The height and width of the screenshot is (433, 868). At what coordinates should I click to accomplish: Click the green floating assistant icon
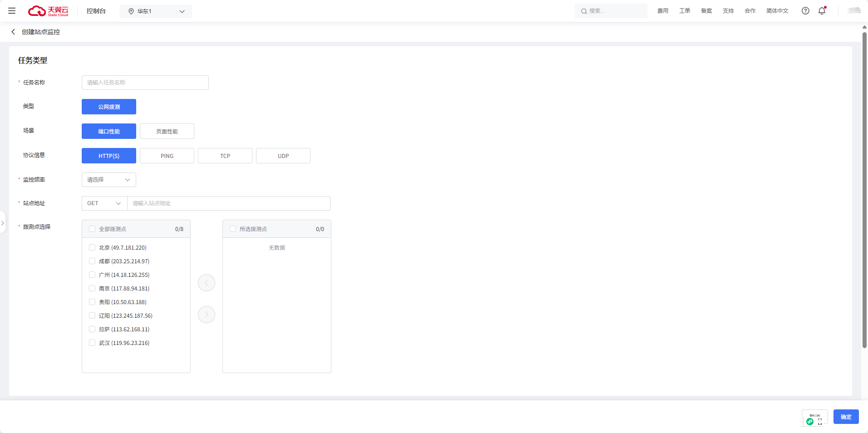click(x=810, y=422)
